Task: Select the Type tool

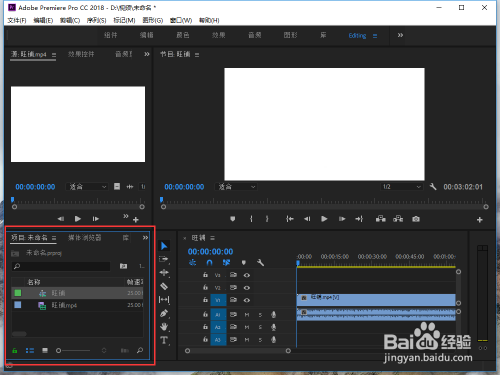Action: click(x=164, y=340)
